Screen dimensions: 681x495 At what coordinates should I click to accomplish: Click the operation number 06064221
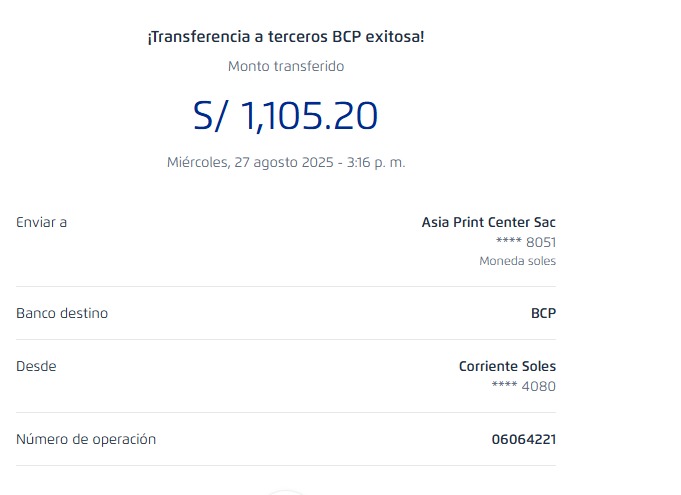[524, 439]
